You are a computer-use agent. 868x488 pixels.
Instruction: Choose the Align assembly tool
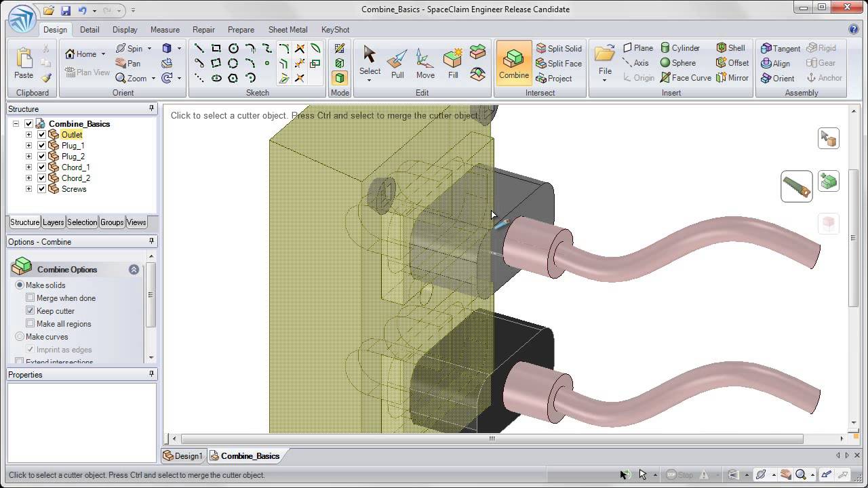(x=775, y=63)
